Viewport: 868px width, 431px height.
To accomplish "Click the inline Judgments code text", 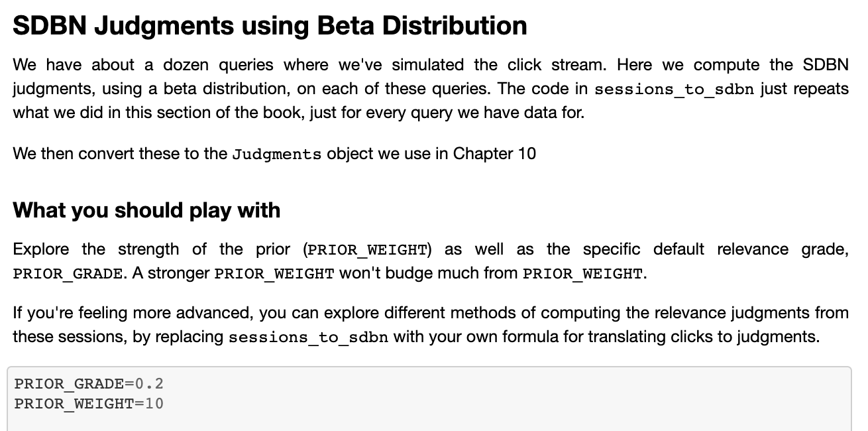I will point(277,154).
